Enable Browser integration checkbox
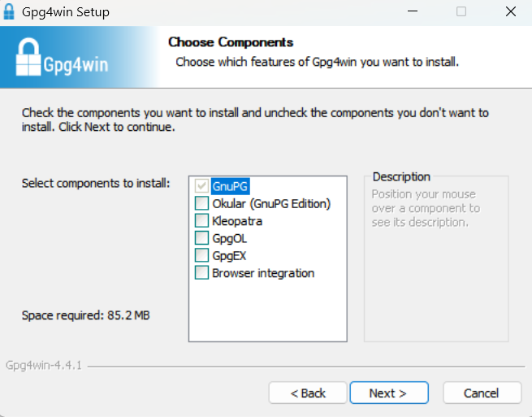 201,272
